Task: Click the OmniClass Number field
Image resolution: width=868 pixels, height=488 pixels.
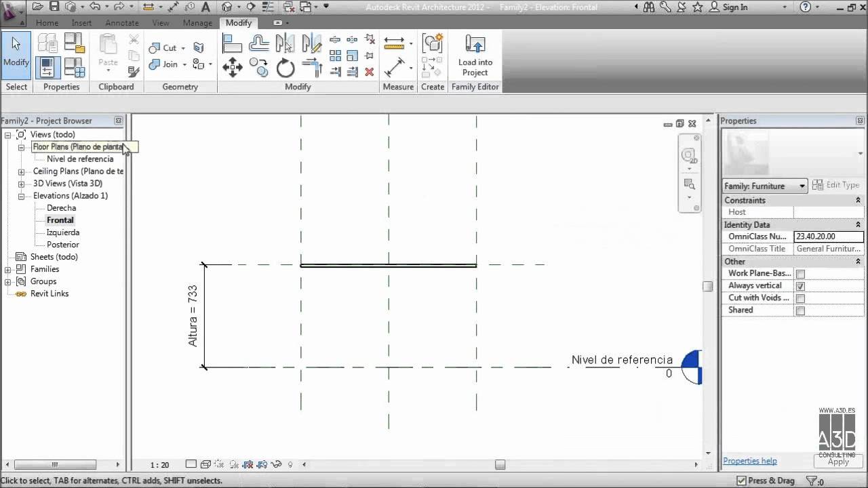Action: (x=829, y=237)
